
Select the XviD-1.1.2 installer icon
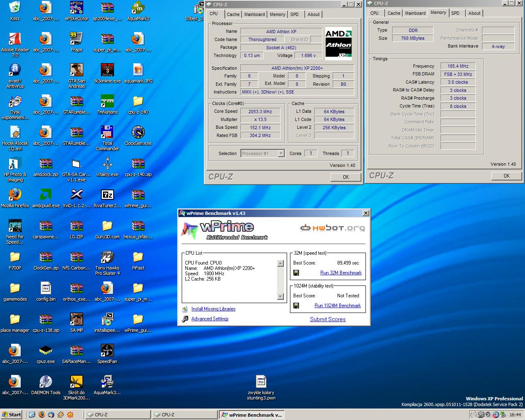(76, 198)
